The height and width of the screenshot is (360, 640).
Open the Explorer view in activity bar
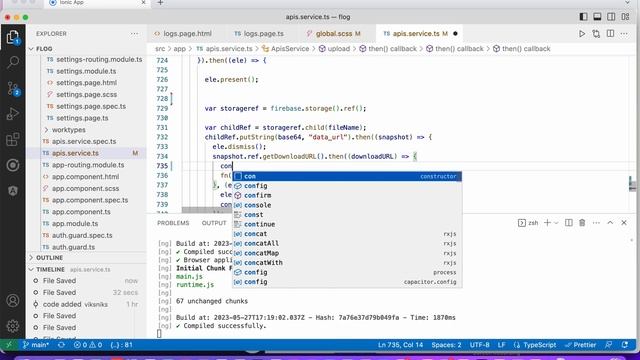13,37
